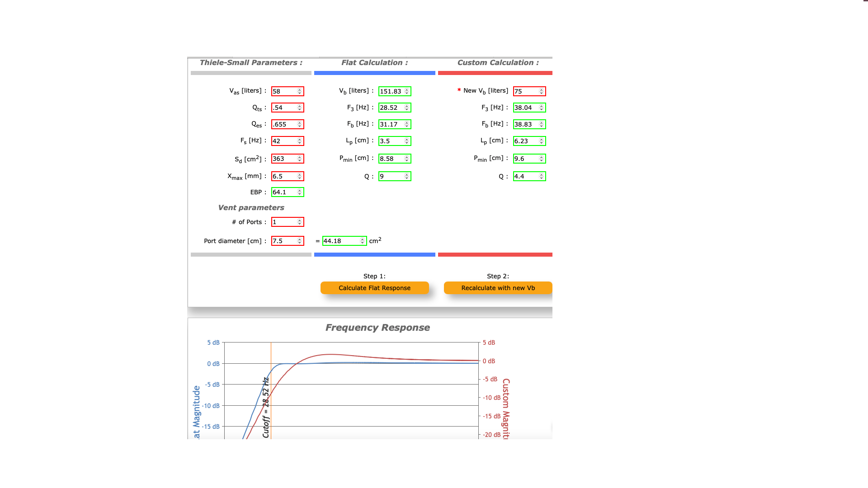
Task: Click the Port diameter input field
Action: click(288, 241)
